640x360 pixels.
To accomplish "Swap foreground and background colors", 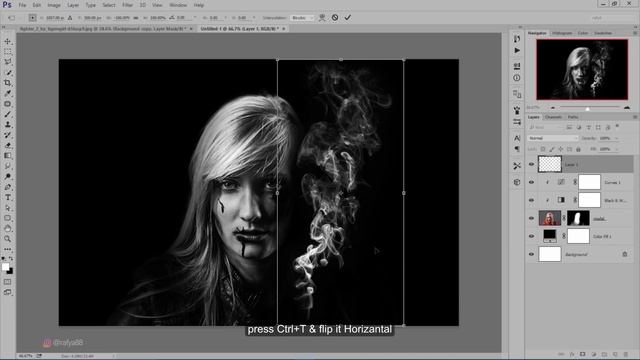I will click(11, 259).
